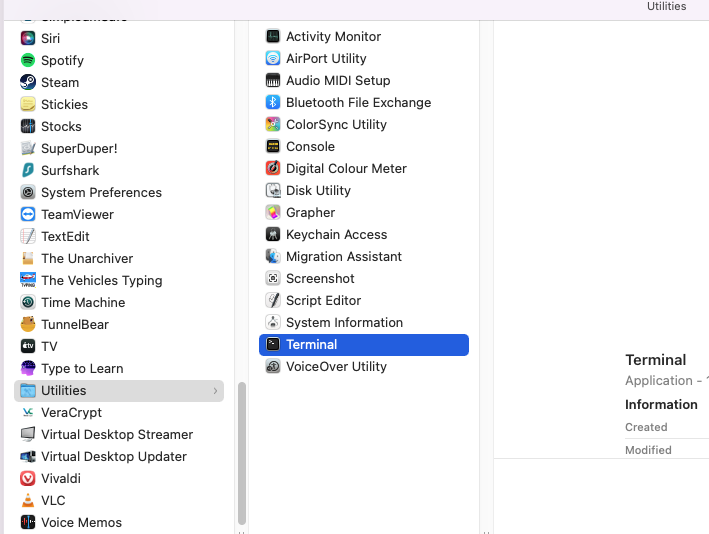Click the Bluetooth File Exchange icon
The height and width of the screenshot is (534, 709).
[273, 102]
